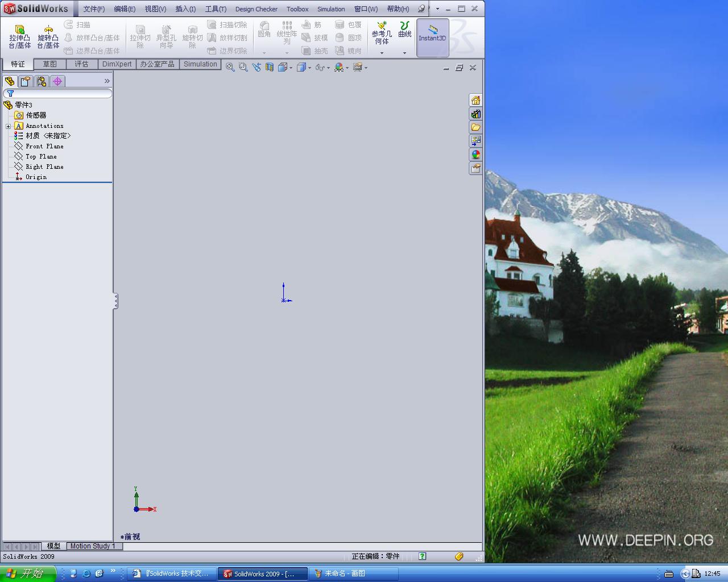Click the Shell (抽壳) tool
Image resolution: width=728 pixels, height=582 pixels.
[315, 51]
